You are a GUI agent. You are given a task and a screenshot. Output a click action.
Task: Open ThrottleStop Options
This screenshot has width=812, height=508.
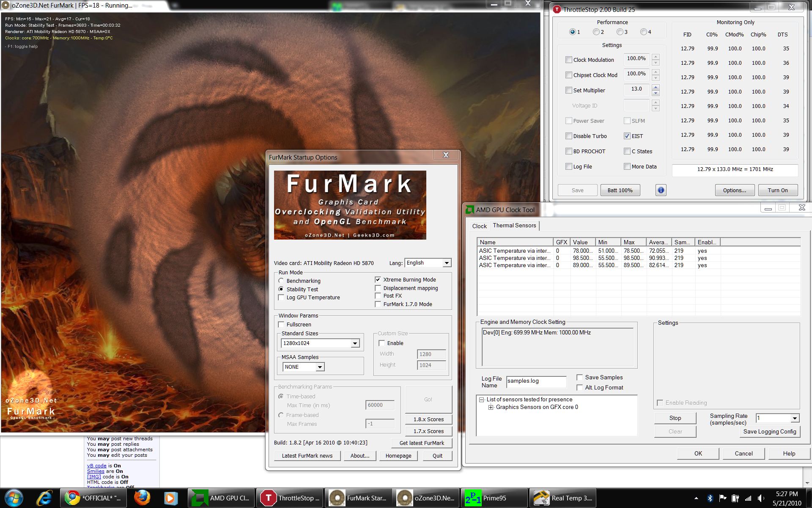(735, 190)
